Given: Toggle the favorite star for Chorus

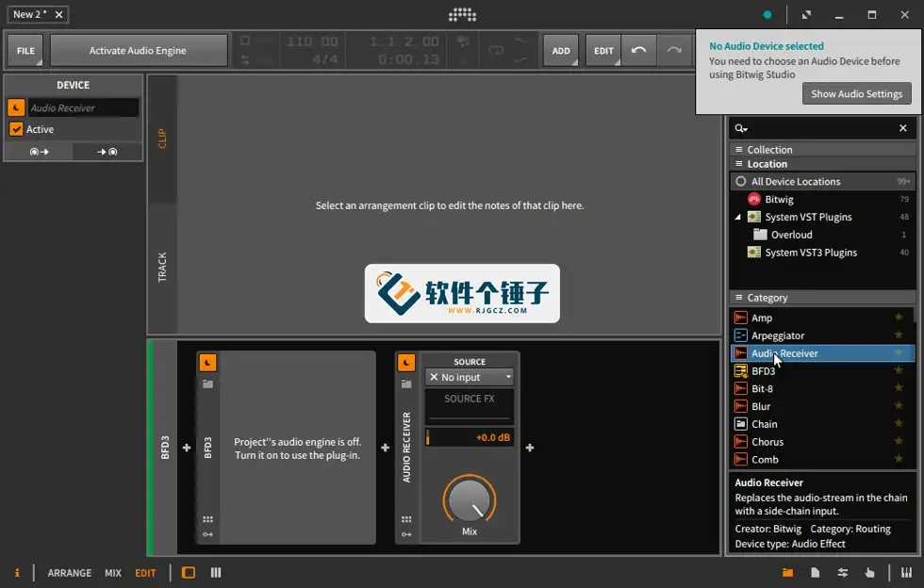Looking at the screenshot, I should click(899, 441).
